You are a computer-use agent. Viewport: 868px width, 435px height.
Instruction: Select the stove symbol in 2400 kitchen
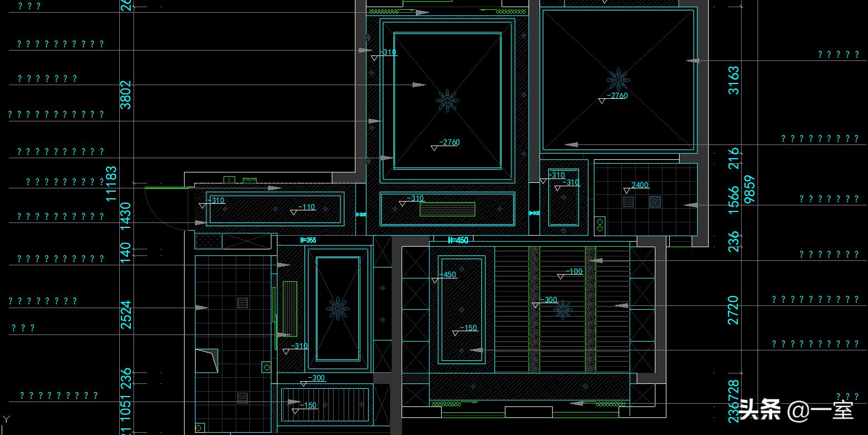[x=655, y=202]
